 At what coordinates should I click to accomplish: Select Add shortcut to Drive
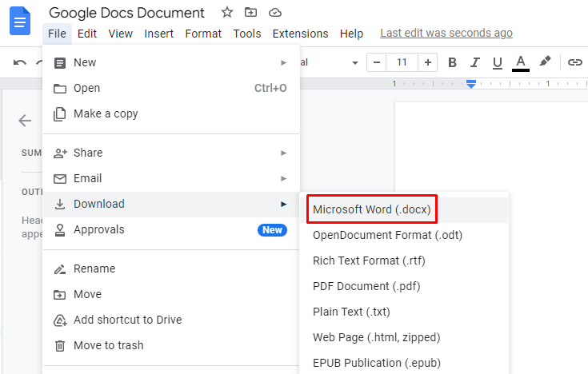tap(171, 320)
